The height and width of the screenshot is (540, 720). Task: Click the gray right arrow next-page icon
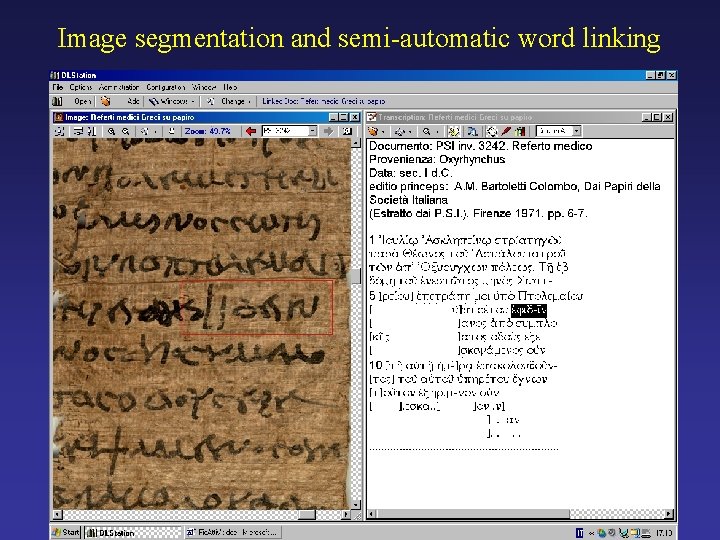tap(328, 131)
